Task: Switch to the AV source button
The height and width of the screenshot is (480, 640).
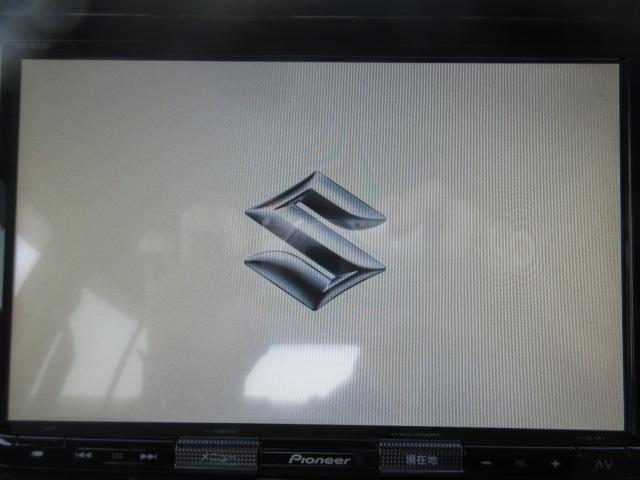Action: pos(603,464)
